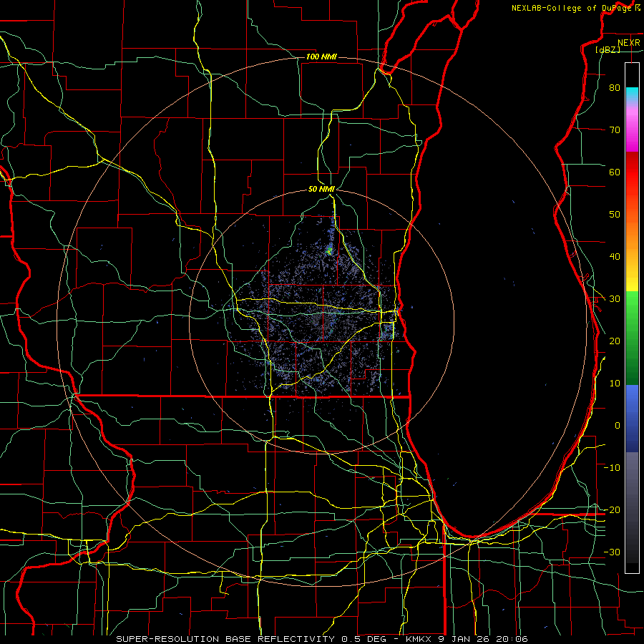Click the '20' value on the dBZ scale

point(615,341)
